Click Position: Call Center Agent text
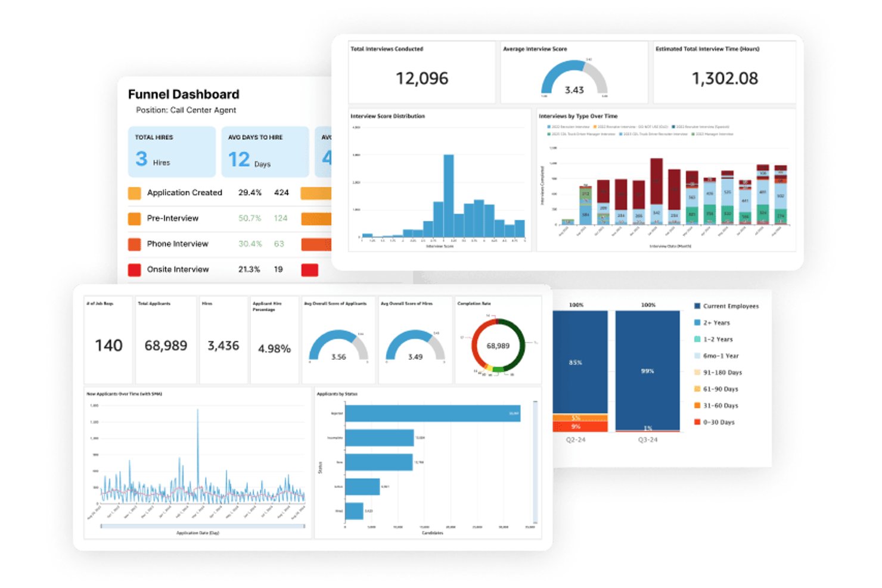The width and height of the screenshot is (882, 588). point(186,110)
